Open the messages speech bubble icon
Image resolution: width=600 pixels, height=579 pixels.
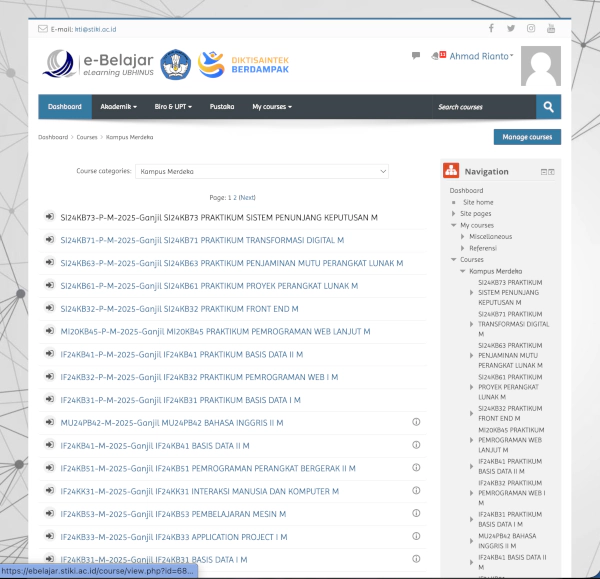click(x=416, y=55)
